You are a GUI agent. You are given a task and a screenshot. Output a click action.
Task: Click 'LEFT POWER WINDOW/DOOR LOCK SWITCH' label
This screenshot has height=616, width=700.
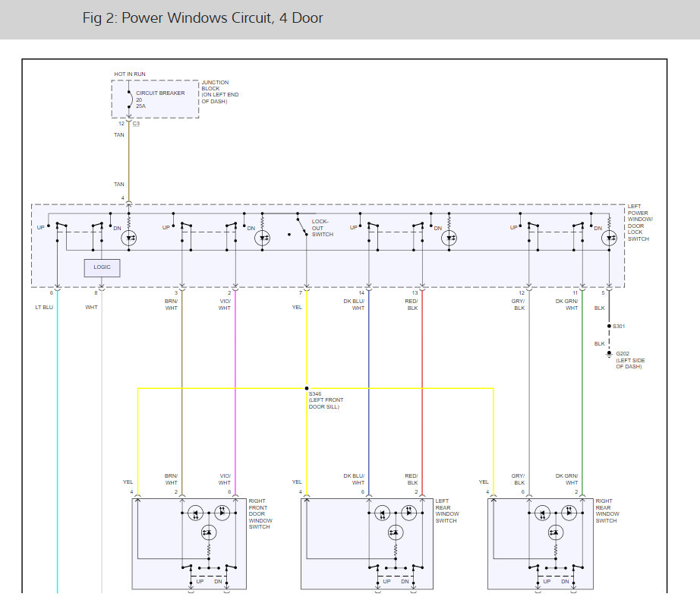pos(640,223)
